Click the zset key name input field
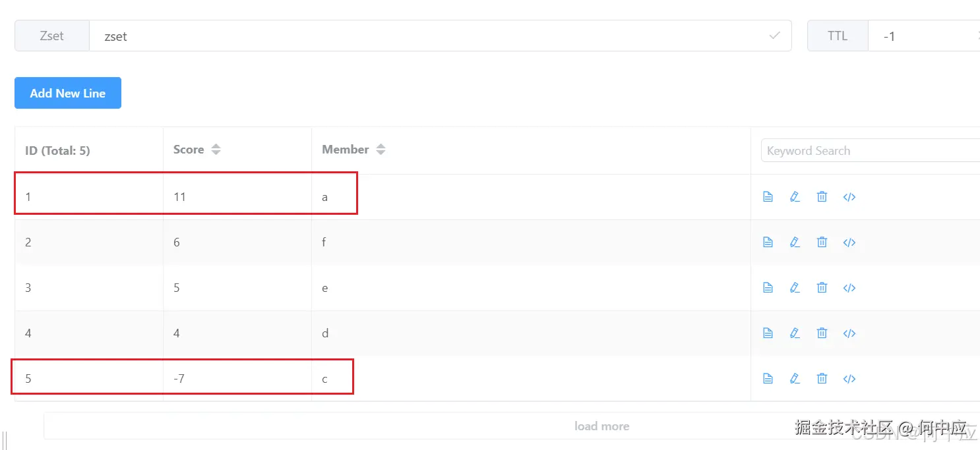Image resolution: width=980 pixels, height=450 pixels. point(429,36)
